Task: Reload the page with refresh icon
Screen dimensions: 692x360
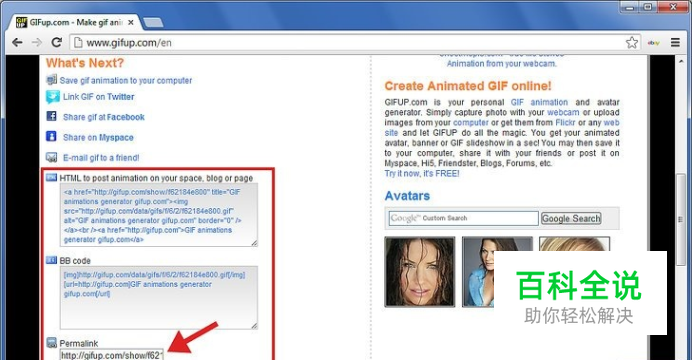Action: click(56, 42)
